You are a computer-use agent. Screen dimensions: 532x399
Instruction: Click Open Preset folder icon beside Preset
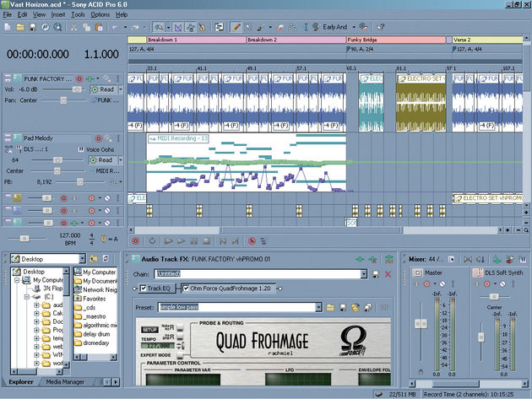(x=330, y=307)
